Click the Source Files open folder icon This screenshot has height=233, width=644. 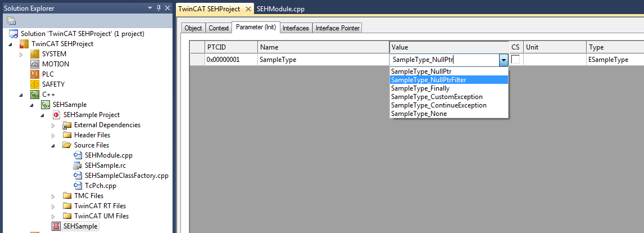(67, 145)
